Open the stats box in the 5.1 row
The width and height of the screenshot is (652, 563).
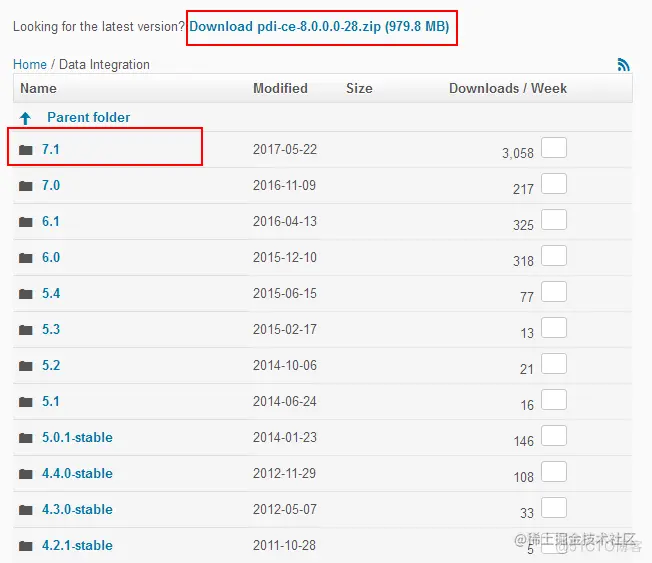(554, 400)
